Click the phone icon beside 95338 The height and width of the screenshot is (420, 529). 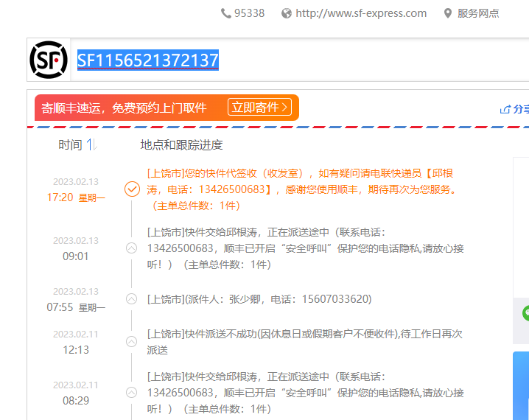tap(225, 13)
